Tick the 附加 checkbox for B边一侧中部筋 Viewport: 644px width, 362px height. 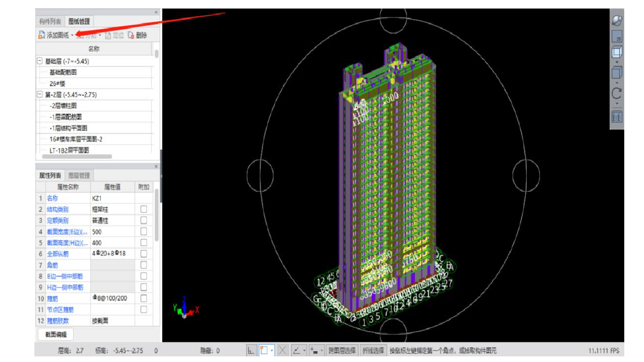point(144,276)
